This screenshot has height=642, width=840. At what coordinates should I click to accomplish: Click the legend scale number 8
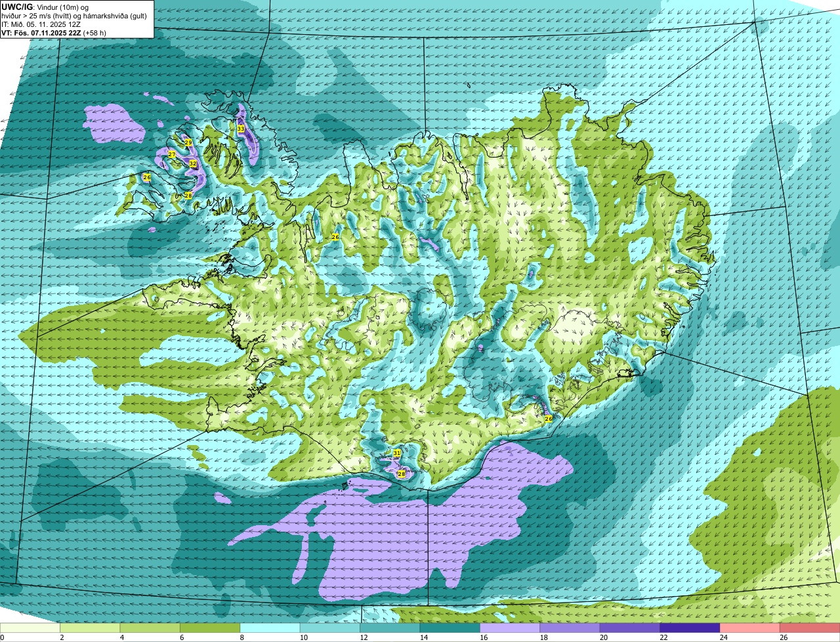pyautogui.click(x=241, y=637)
